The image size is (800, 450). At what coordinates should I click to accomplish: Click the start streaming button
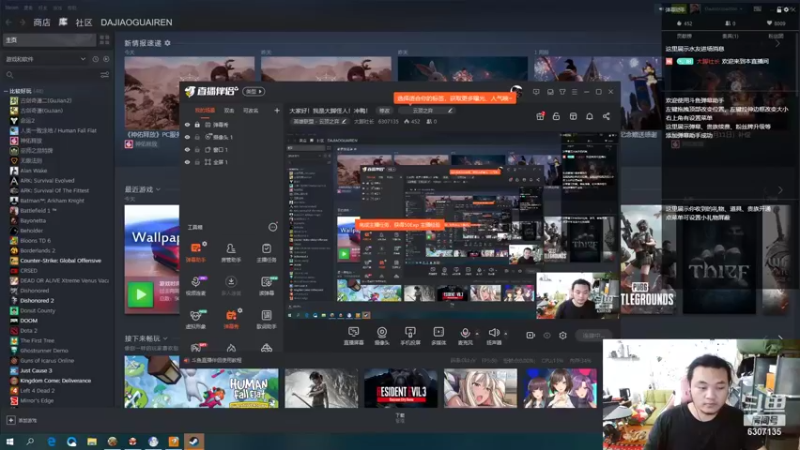(591, 335)
